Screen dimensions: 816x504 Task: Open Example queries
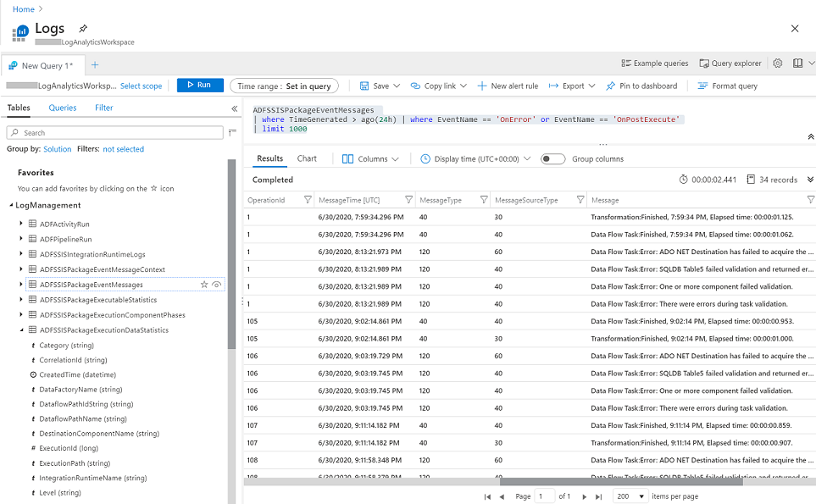653,63
